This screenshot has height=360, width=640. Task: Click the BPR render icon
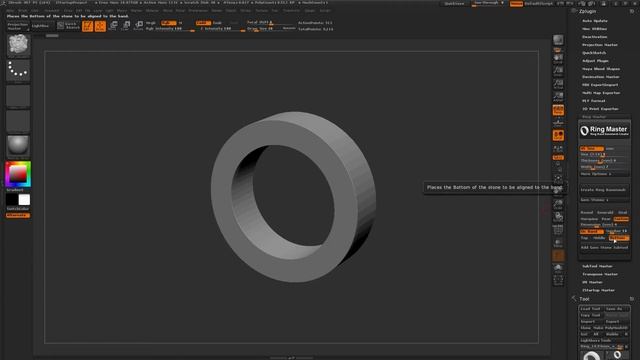(558, 40)
